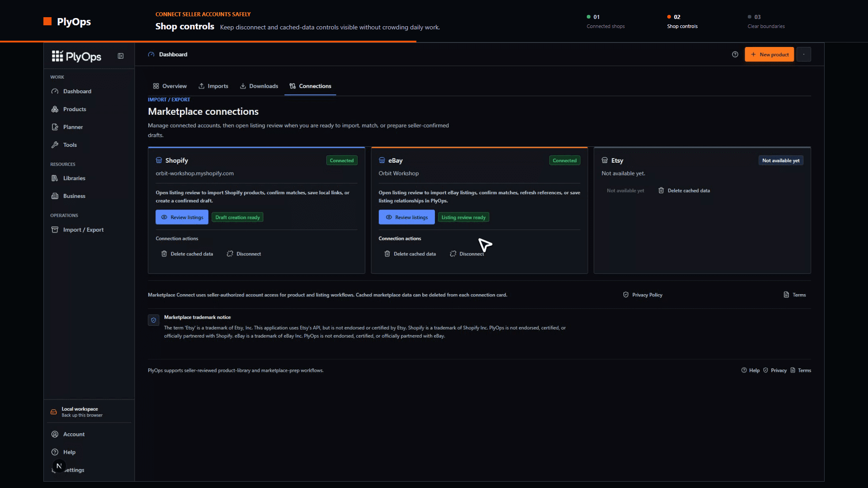Open Tools in the sidebar
868x488 pixels.
(89, 145)
